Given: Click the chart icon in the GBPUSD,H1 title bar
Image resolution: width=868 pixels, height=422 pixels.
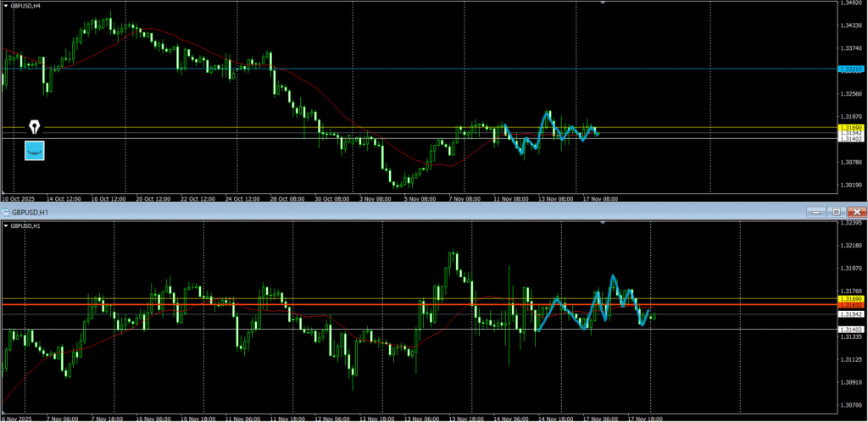Looking at the screenshot, I should [x=5, y=211].
